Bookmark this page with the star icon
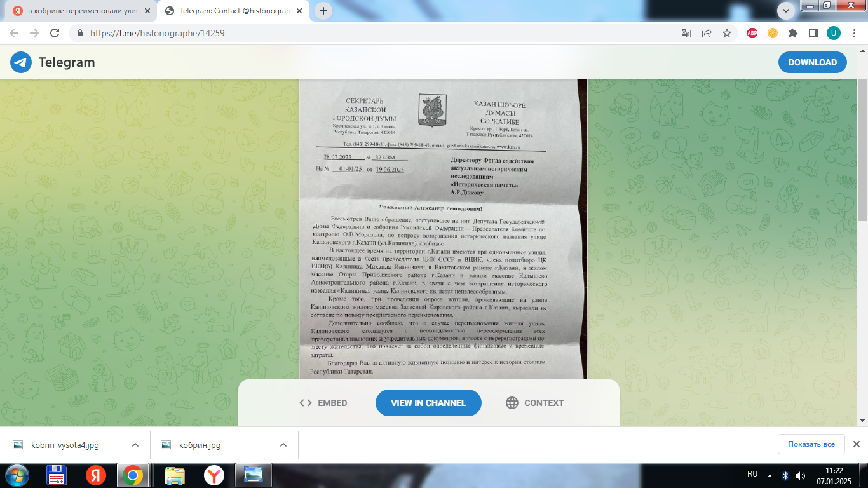868x488 pixels. click(x=727, y=33)
